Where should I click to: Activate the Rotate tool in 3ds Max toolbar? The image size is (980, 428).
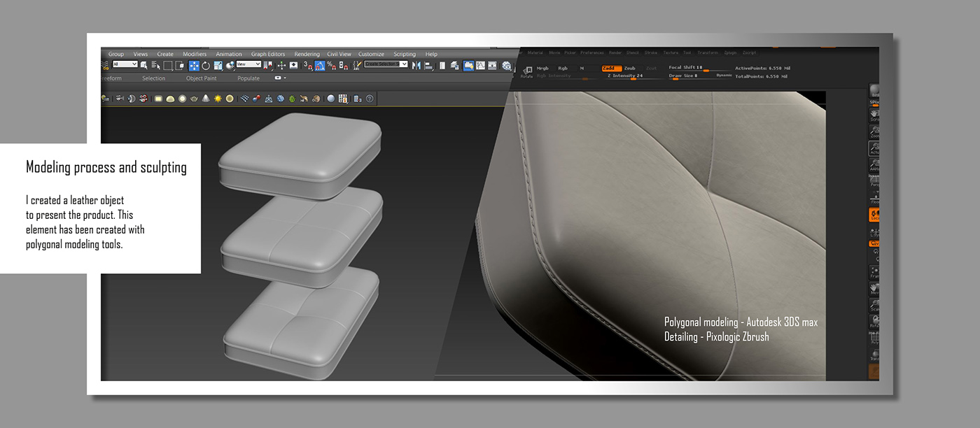point(206,66)
